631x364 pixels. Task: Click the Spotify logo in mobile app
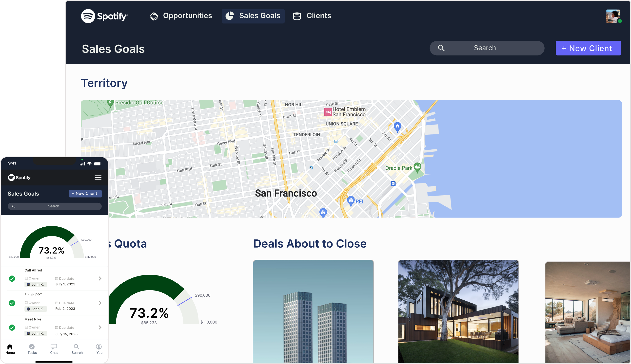(x=20, y=178)
